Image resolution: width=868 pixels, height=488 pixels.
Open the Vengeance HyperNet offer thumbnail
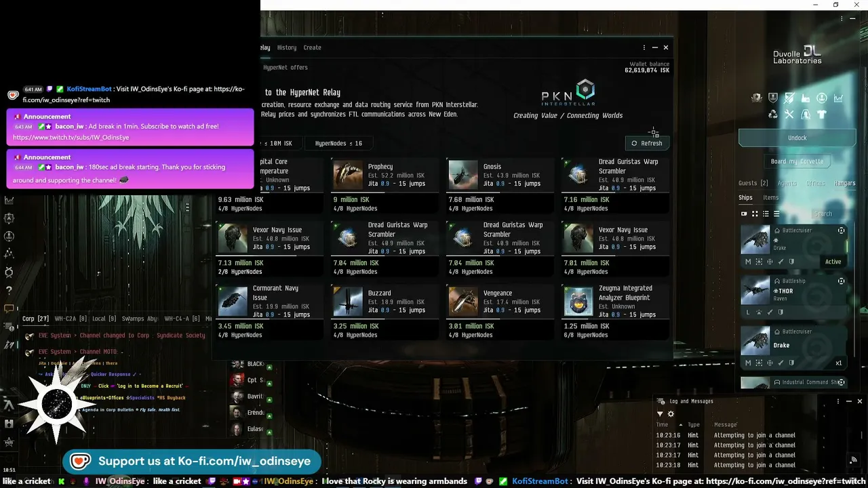click(463, 302)
